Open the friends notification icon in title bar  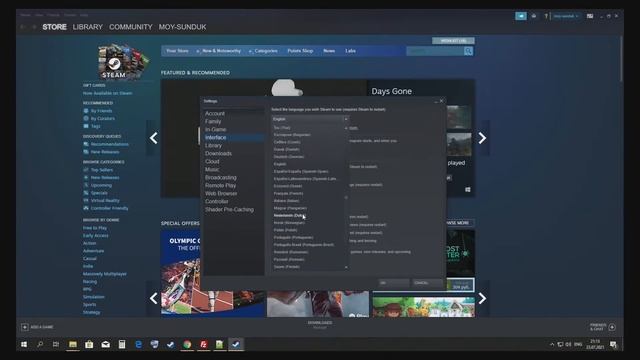(534, 16)
